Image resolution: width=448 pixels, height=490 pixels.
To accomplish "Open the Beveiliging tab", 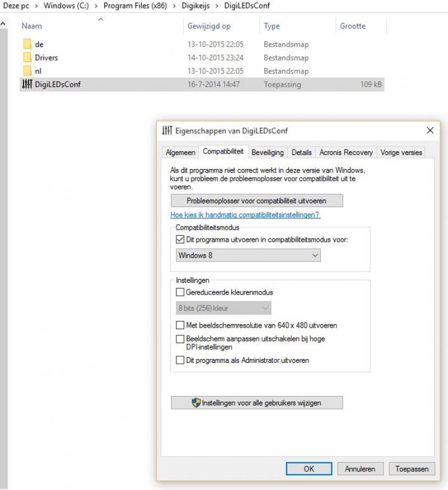I will point(268,152).
